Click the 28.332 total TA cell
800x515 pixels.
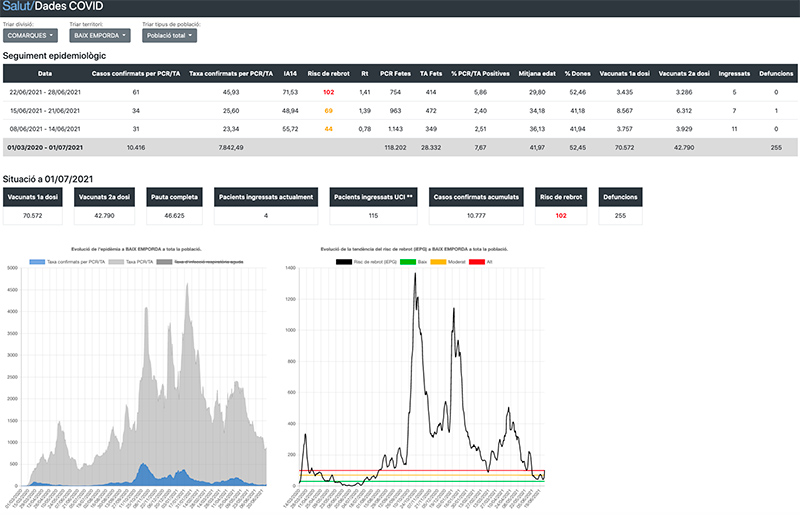click(x=431, y=148)
